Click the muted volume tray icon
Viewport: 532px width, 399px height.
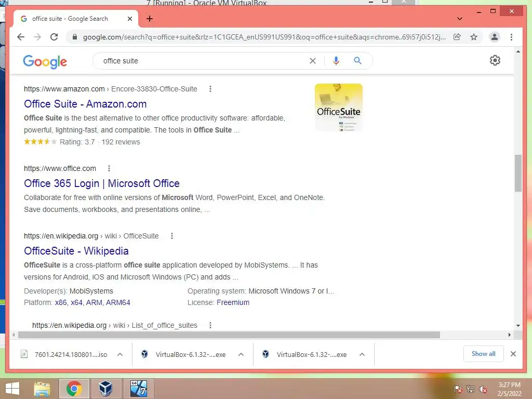[x=483, y=389]
